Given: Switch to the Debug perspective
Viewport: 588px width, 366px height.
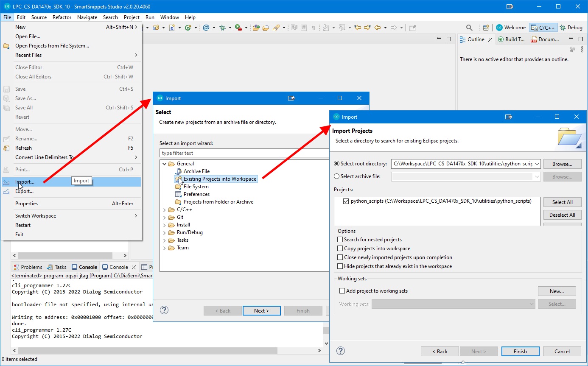Looking at the screenshot, I should point(571,28).
